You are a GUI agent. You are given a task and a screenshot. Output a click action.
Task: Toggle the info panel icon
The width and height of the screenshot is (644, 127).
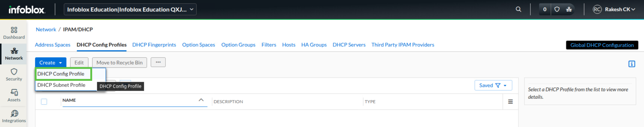pos(632,64)
